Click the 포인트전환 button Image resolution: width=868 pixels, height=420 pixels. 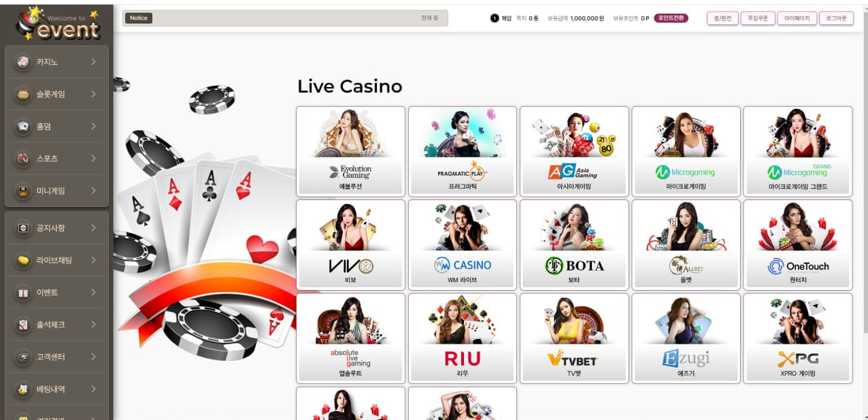pyautogui.click(x=671, y=18)
